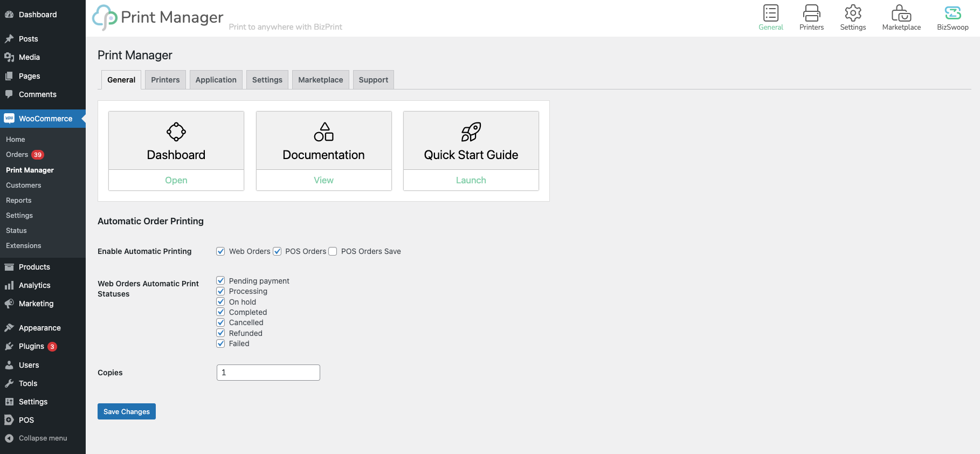Toggle the Cancelled status checkbox
The image size is (980, 454).
click(220, 322)
